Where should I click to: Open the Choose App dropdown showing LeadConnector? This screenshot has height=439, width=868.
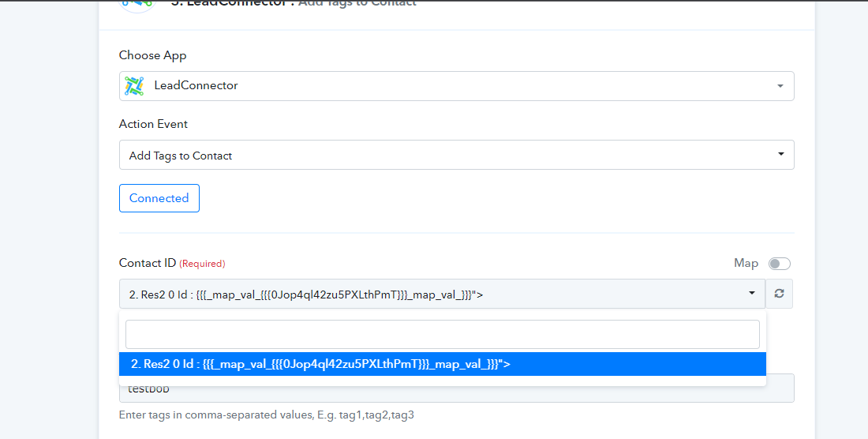click(x=456, y=86)
